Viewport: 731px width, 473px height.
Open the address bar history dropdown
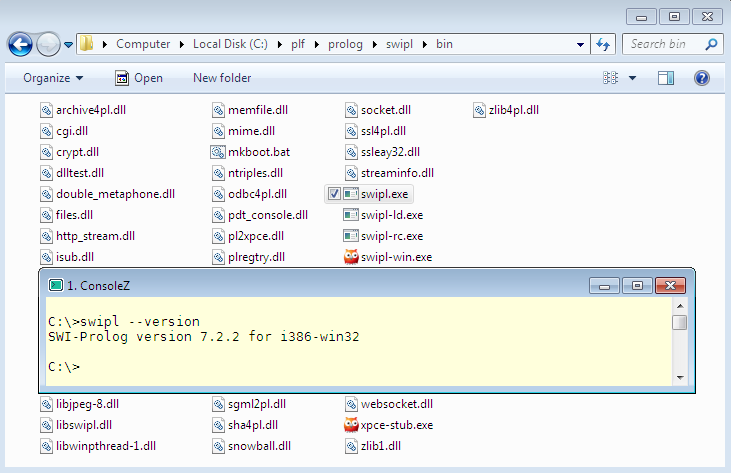(x=580, y=45)
